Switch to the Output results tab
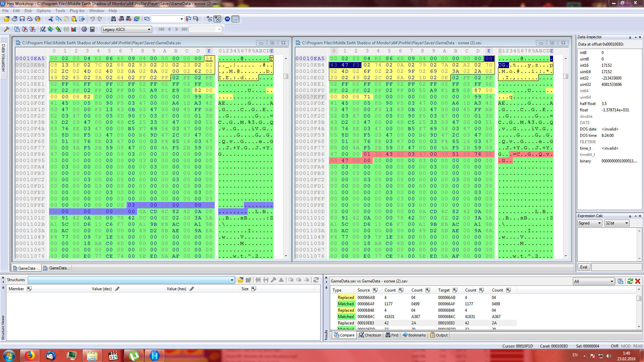Viewport: 644px width, 362px height. tap(439, 335)
